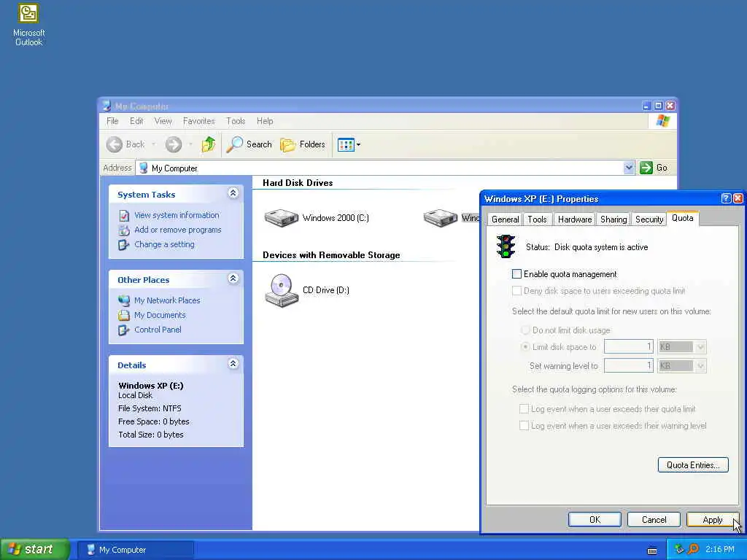Switch to the Hardware tab
747x560 pixels.
pos(575,219)
